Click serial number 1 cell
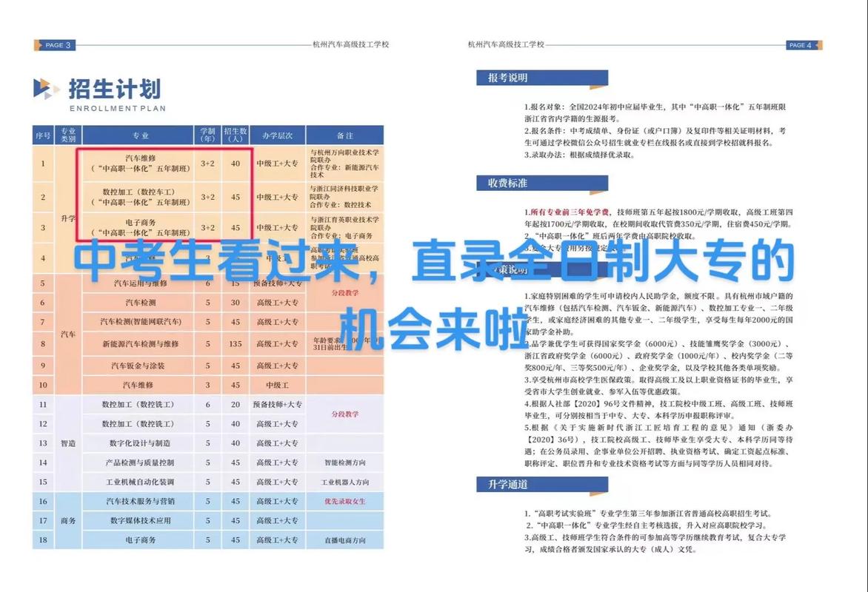 [x=43, y=164]
